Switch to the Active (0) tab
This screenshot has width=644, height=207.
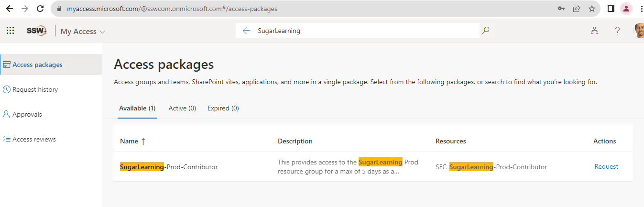pyautogui.click(x=182, y=108)
